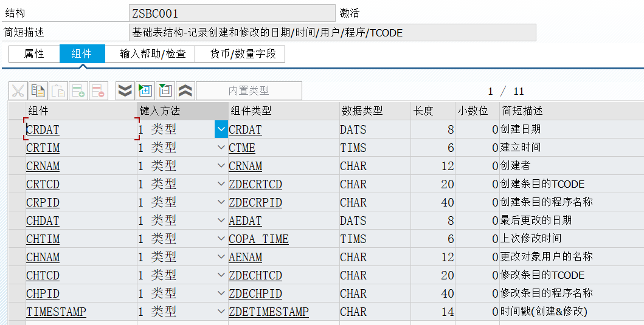644x325 pixels.
Task: Click the CHTIM component name cell
Action: point(81,238)
